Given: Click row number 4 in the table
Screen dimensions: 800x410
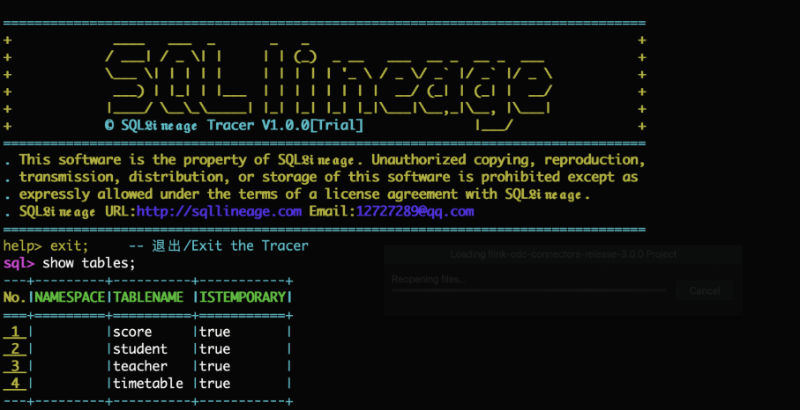Looking at the screenshot, I should [x=15, y=383].
